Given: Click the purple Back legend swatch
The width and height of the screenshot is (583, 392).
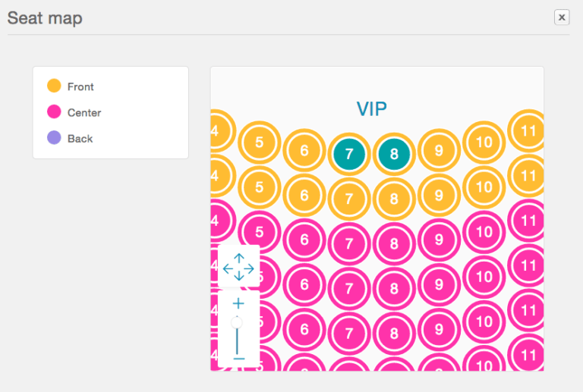Looking at the screenshot, I should coord(54,138).
